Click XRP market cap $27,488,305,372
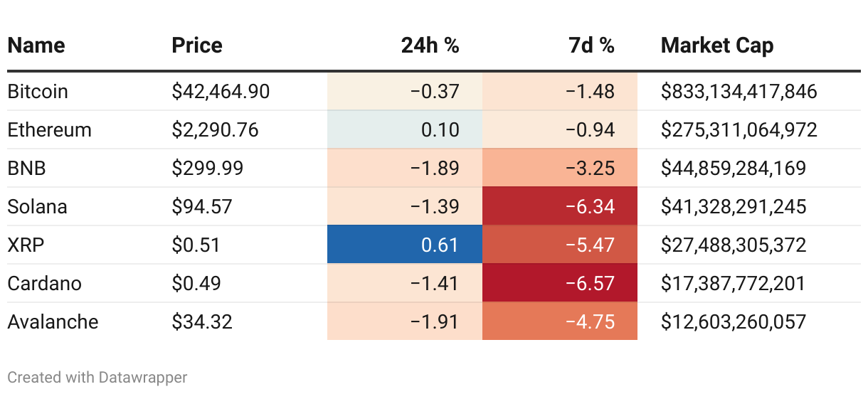This screenshot has width=868, height=394. tap(734, 245)
